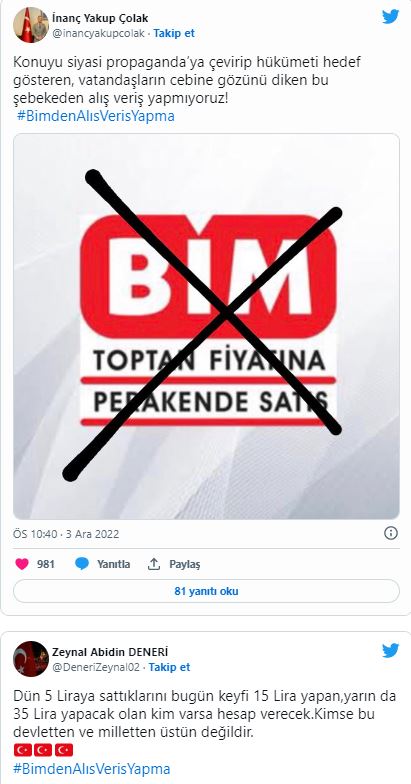Open İnanç Yakup Çolak's profile avatar

tap(30, 25)
